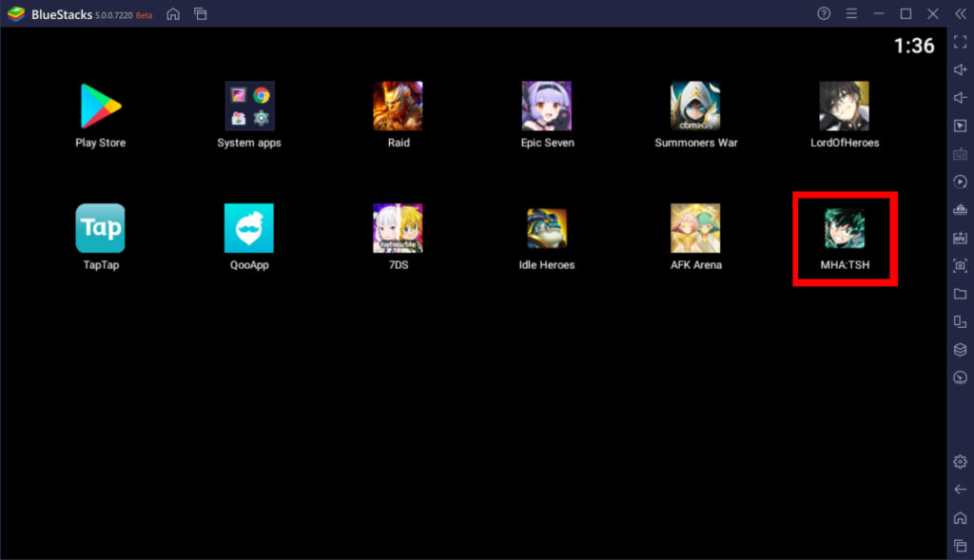This screenshot has width=974, height=560.
Task: Launch the Raid game icon
Action: 398,105
